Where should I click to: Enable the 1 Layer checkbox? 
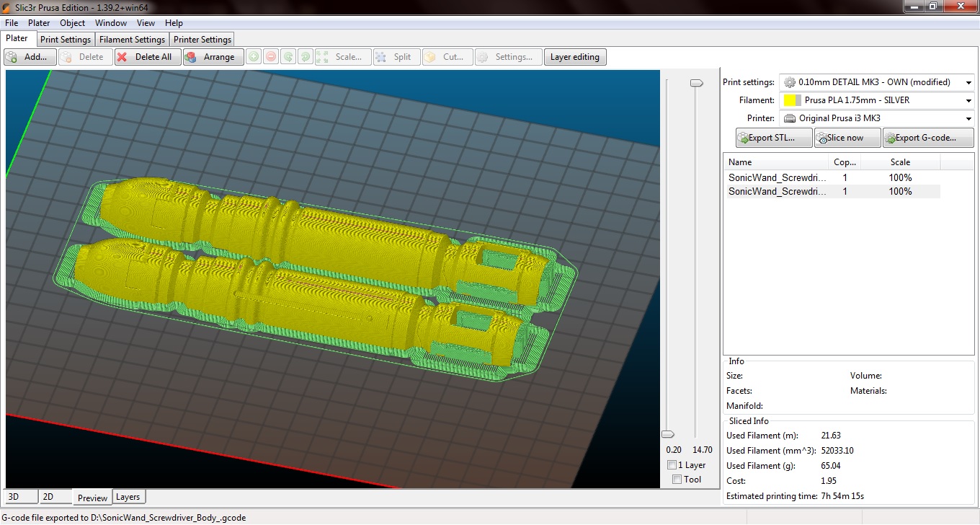tap(672, 465)
